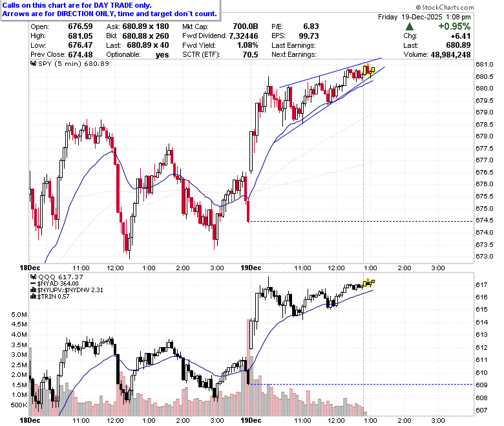The height and width of the screenshot is (426, 504).
Task: Click the SCTR (ETF) value 70.5
Action: [251, 55]
